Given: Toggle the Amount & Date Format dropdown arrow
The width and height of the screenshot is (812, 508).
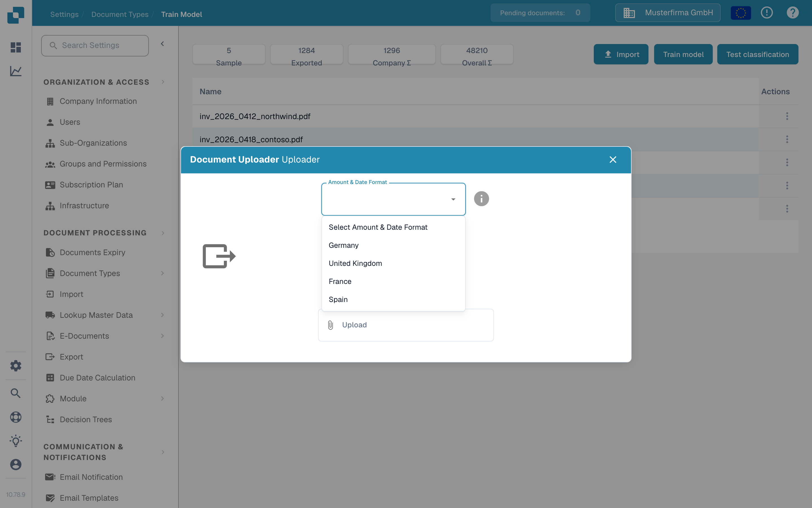Looking at the screenshot, I should tap(453, 199).
